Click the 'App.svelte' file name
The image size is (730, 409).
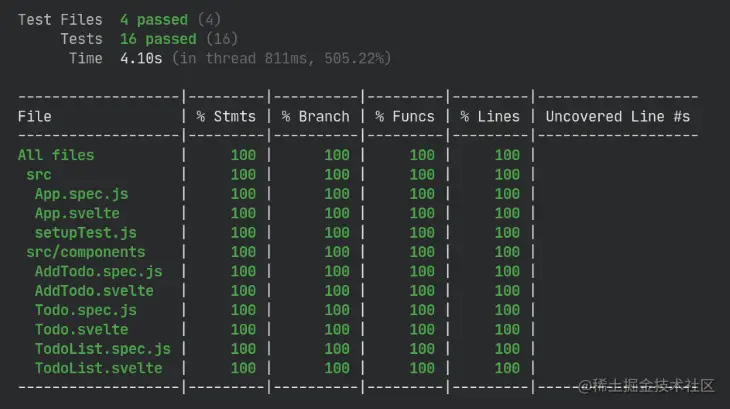(77, 213)
